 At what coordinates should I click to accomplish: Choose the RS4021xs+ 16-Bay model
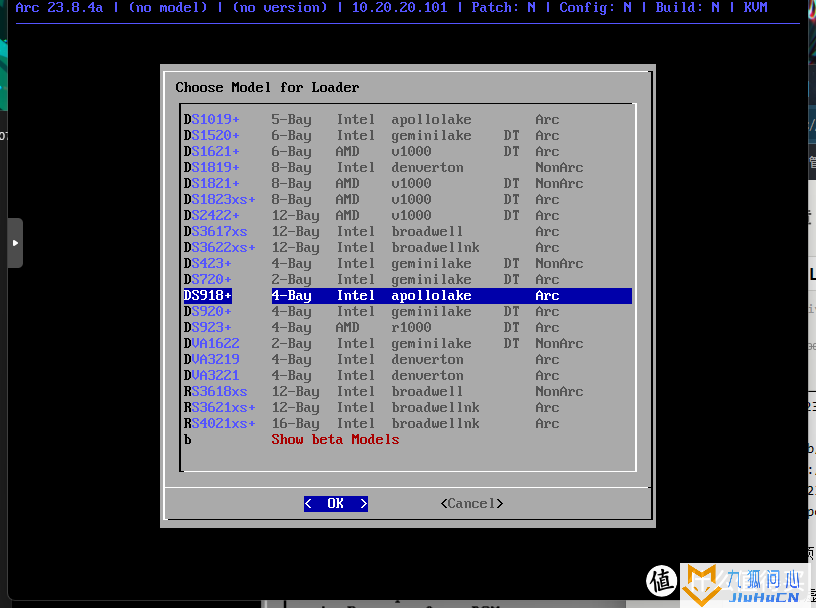pyautogui.click(x=407, y=424)
